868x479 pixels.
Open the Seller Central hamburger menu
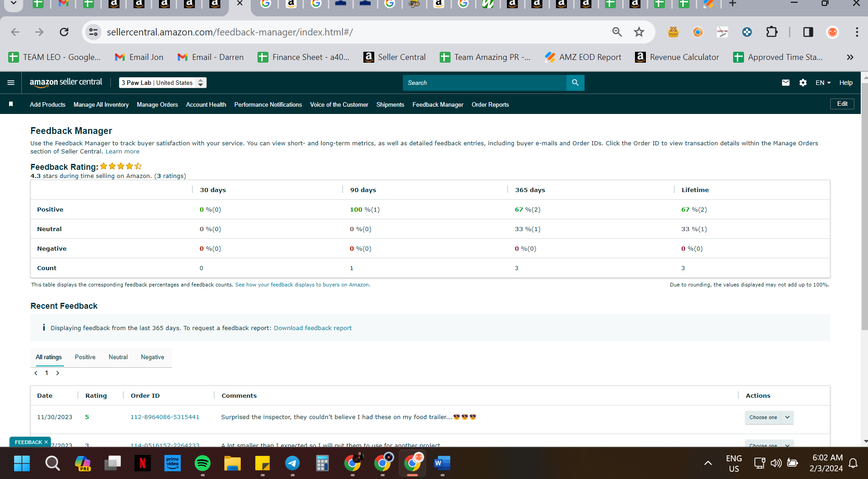click(x=11, y=83)
